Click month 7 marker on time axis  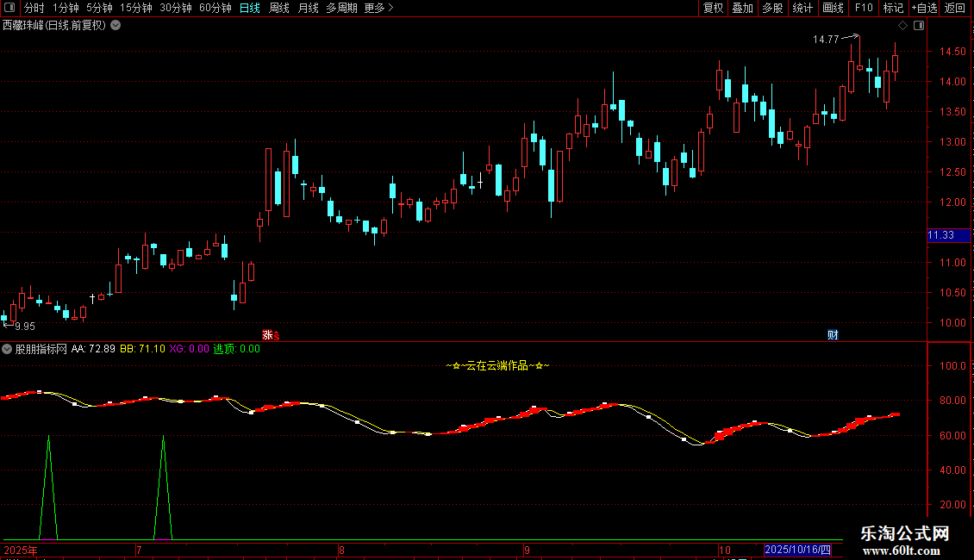pyautogui.click(x=139, y=550)
